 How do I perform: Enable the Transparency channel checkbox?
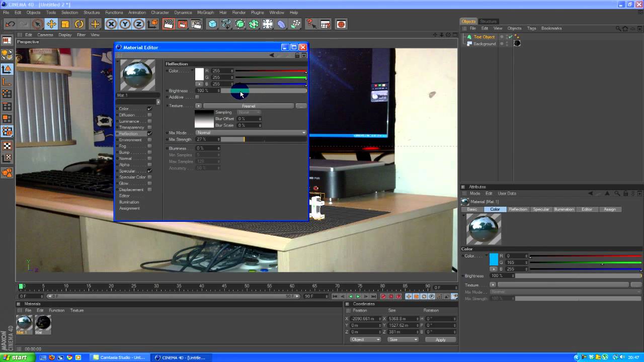tap(149, 127)
